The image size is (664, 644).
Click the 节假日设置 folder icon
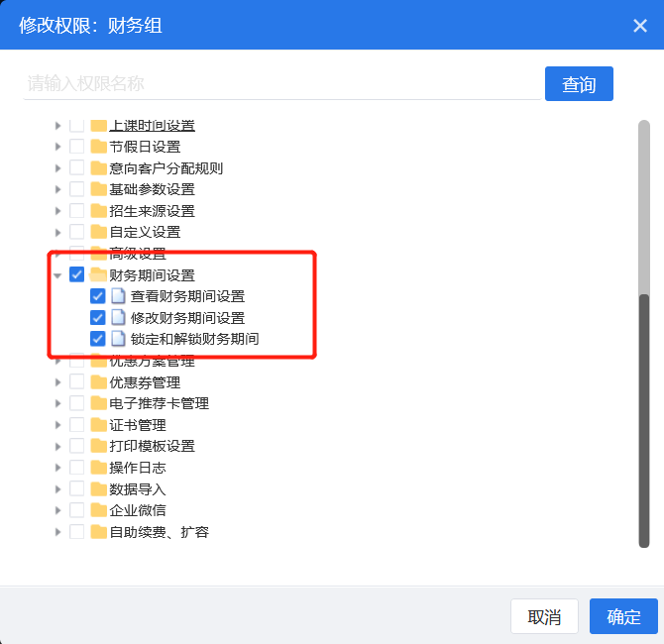(x=98, y=147)
